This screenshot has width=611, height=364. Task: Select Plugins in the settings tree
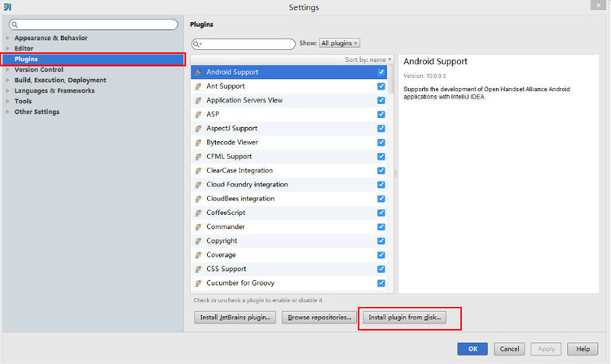point(93,59)
